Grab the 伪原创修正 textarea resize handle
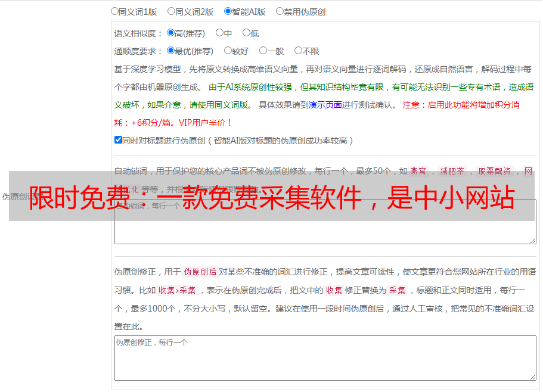543x392 pixels. [533, 378]
